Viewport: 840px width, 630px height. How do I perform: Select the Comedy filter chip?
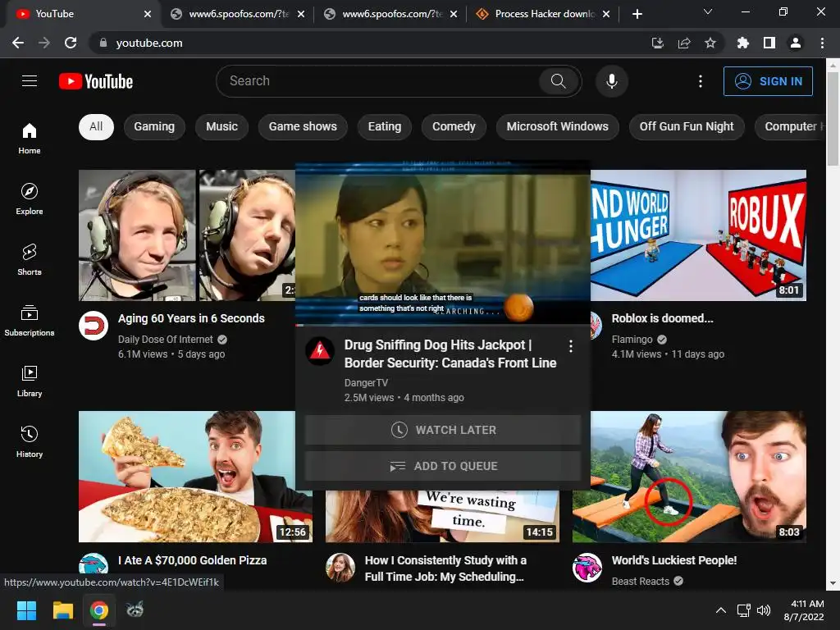point(454,127)
